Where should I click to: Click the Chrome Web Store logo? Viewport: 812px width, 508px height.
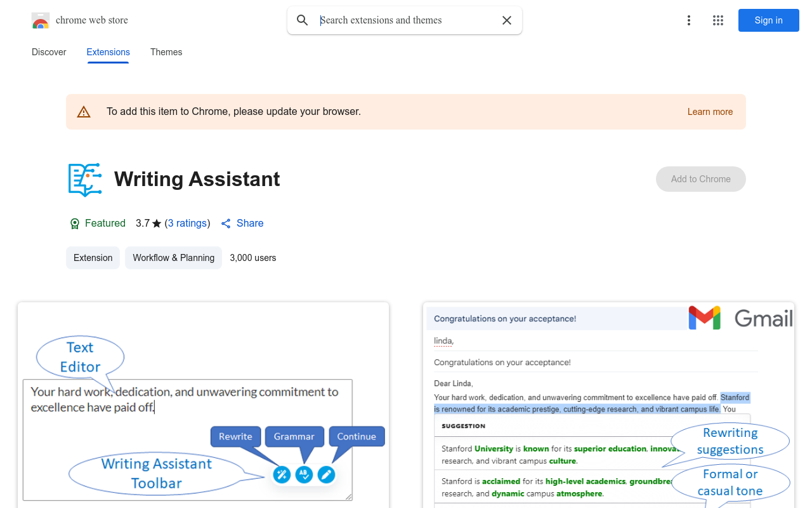(41, 20)
